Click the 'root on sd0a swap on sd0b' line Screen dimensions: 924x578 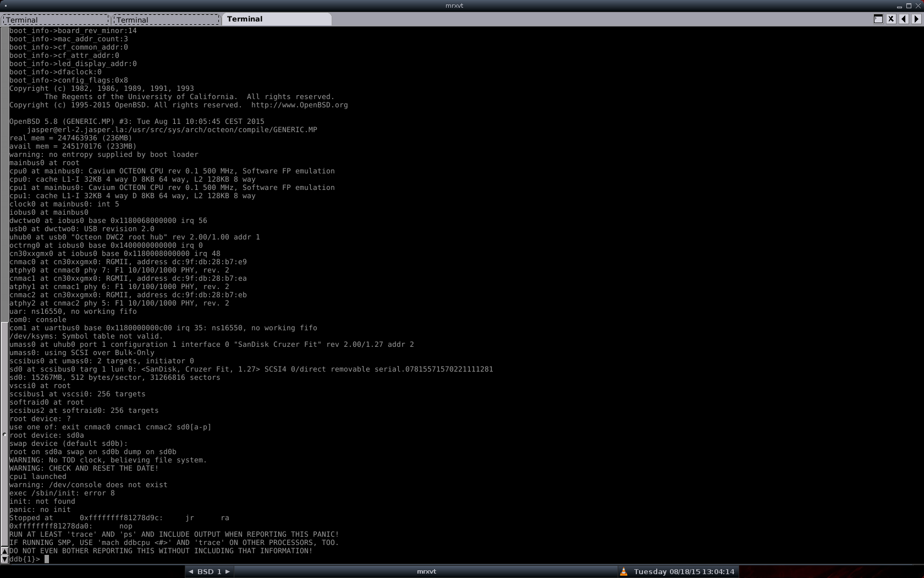click(x=93, y=452)
